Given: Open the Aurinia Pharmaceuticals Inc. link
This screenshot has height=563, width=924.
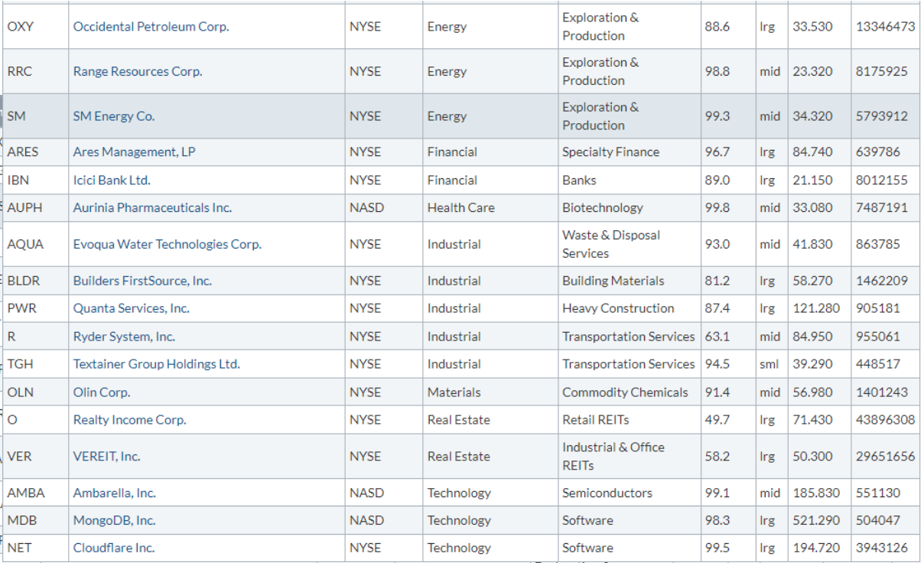Looking at the screenshot, I should point(152,208).
